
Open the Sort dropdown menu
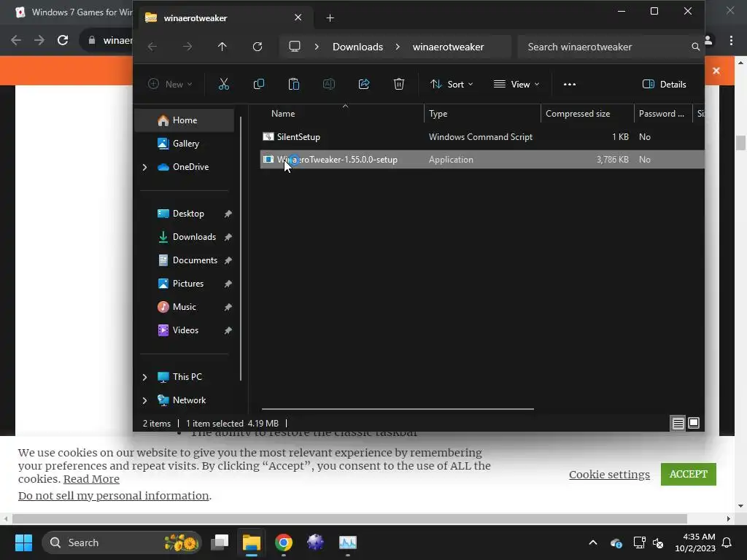click(x=451, y=85)
